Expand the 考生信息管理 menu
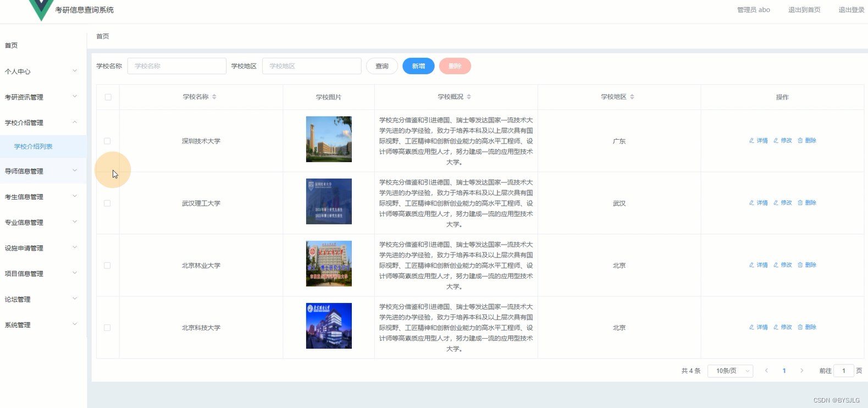This screenshot has height=408, width=868. click(43, 197)
